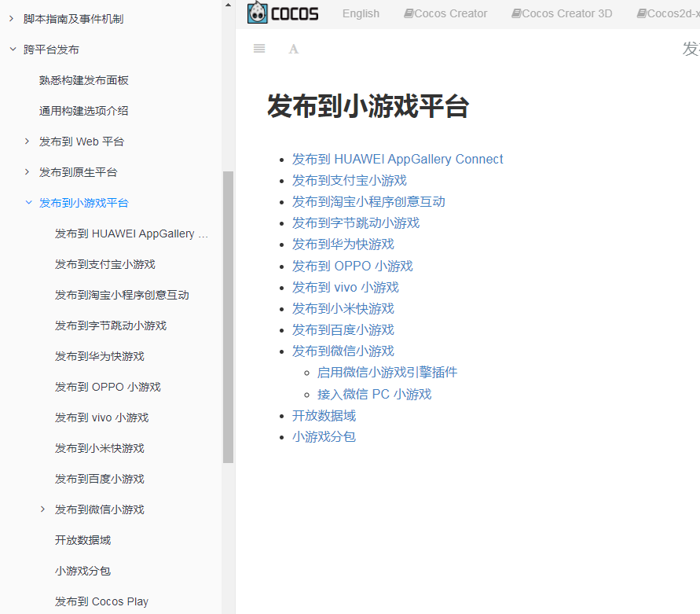The height and width of the screenshot is (614, 700).
Task: Follow link 启用微信小游戏引擎插件
Action: [387, 372]
